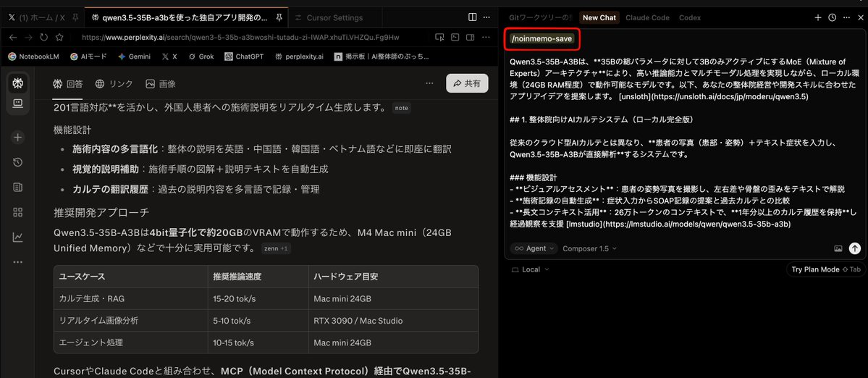Switch to the ホーム / X tab
This screenshot has height=378, width=868.
coord(42,17)
